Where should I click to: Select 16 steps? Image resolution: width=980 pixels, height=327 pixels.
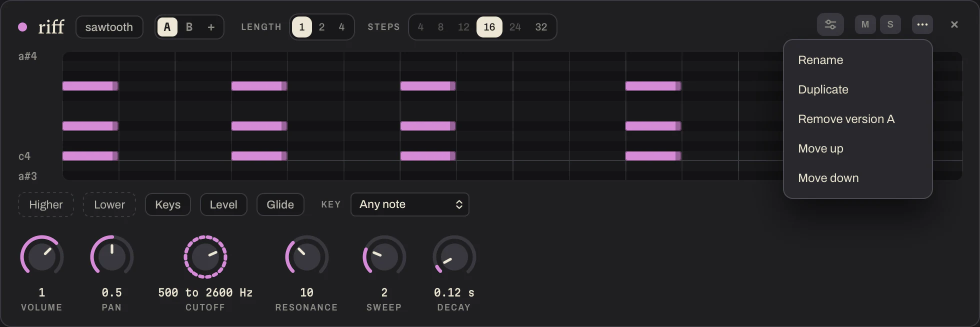[x=489, y=27]
